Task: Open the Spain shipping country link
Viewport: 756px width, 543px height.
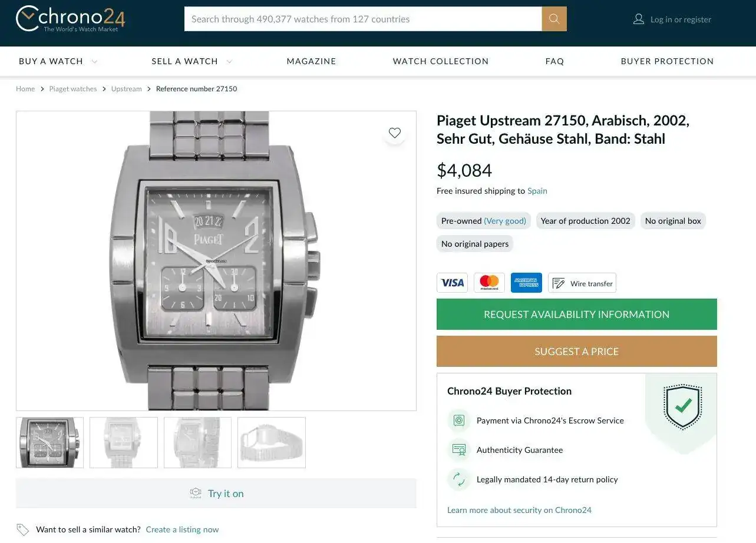Action: [x=537, y=191]
